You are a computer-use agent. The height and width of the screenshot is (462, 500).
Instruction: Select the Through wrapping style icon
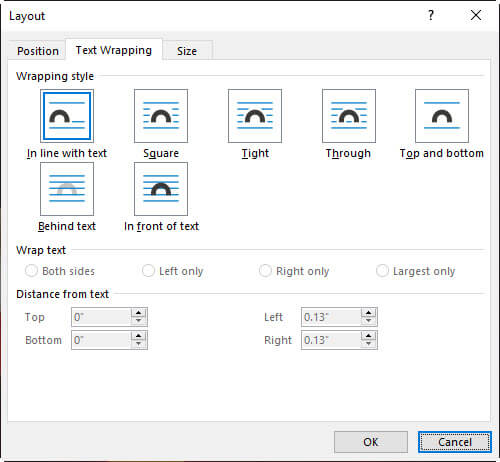(349, 116)
